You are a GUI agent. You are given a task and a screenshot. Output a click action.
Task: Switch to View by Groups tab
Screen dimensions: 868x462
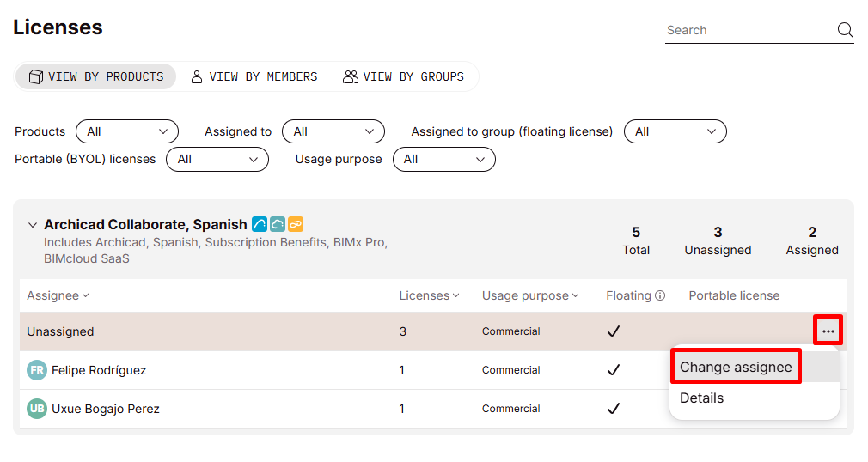pyautogui.click(x=403, y=76)
